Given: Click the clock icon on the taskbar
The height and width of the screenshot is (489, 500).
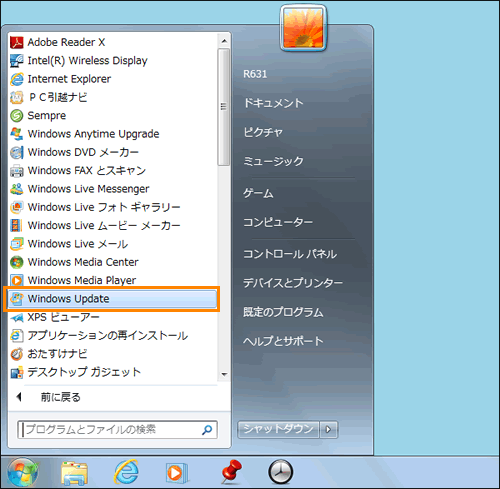Looking at the screenshot, I should pyautogui.click(x=281, y=472).
